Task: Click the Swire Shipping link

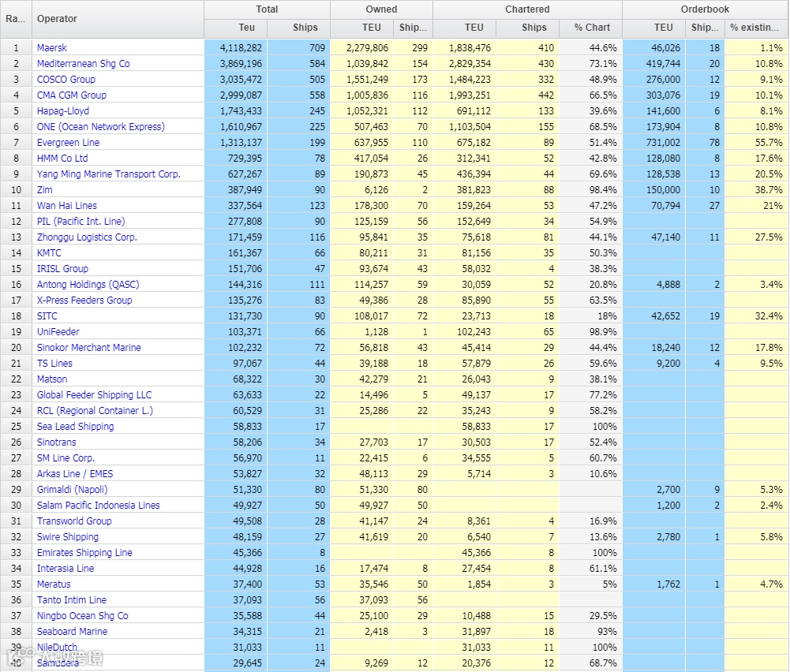Action: click(68, 536)
